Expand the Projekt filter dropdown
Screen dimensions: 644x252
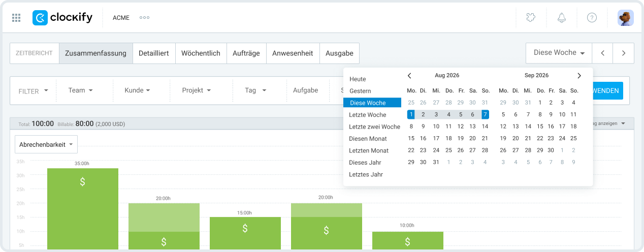click(196, 90)
